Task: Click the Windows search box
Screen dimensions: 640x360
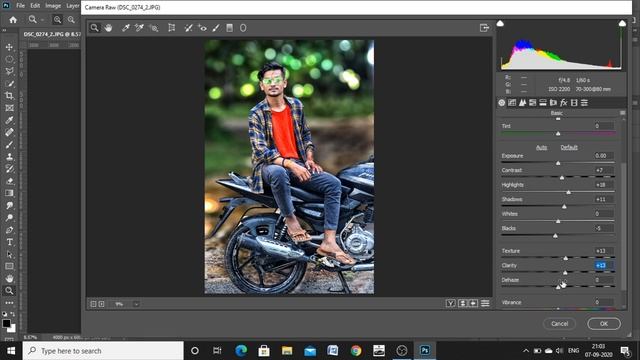Action: [103, 351]
